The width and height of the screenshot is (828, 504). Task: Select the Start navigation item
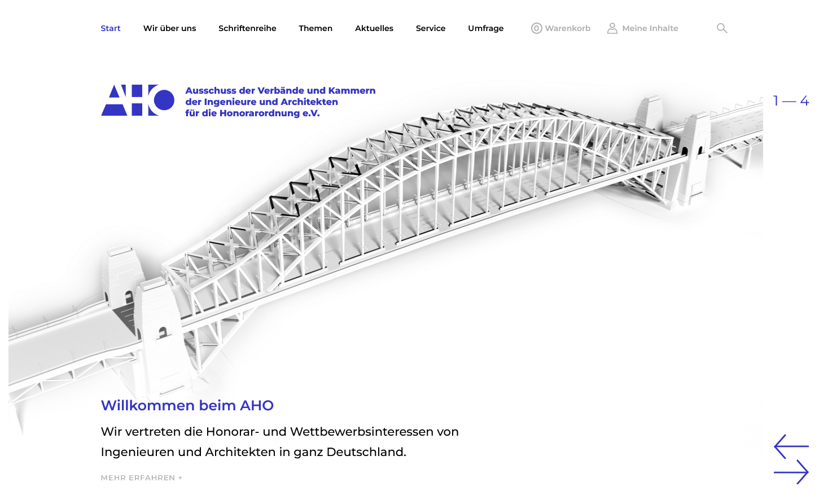coord(111,28)
